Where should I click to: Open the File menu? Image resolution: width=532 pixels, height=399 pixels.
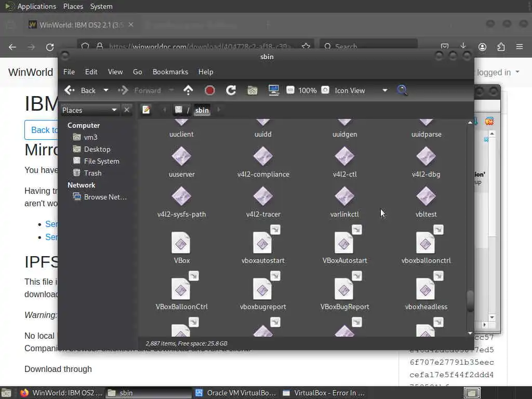(69, 72)
